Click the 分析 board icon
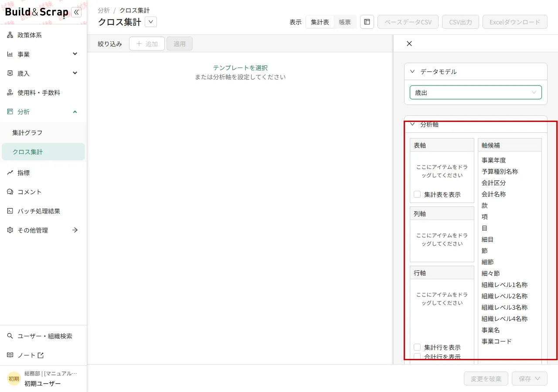Image resolution: width=558 pixels, height=392 pixels. [x=10, y=112]
